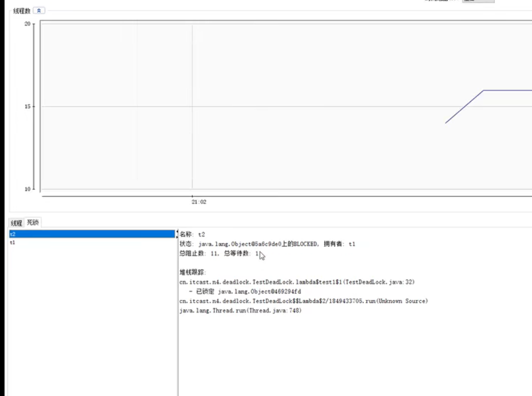Screen dimensions: 532x396
Task: Select thread t2 in deadlock list
Action: click(92, 234)
